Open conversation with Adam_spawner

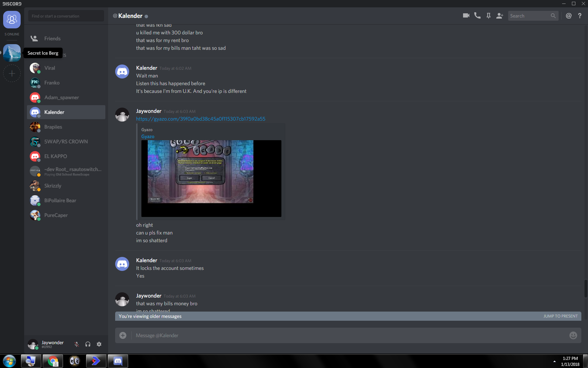point(66,97)
